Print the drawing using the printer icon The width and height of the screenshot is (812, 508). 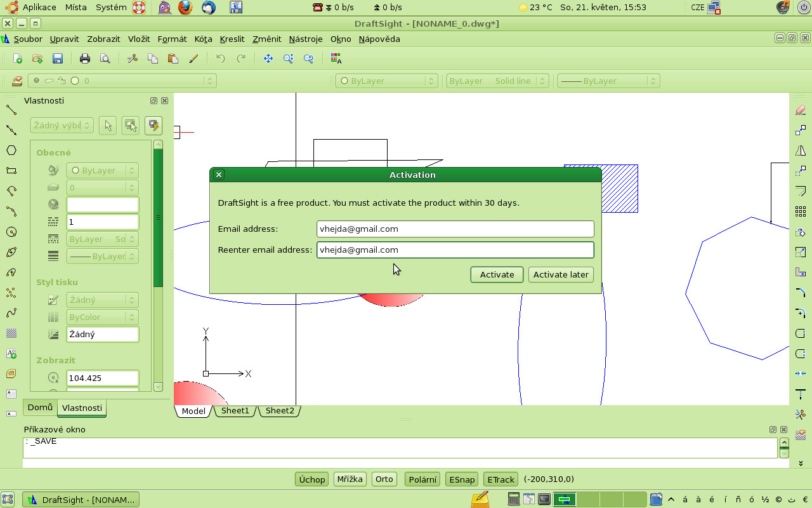(85, 58)
